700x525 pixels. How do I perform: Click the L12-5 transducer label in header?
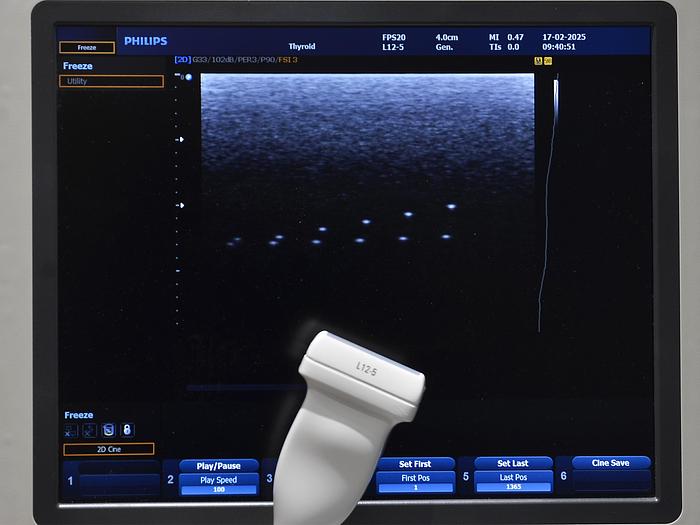pos(393,47)
